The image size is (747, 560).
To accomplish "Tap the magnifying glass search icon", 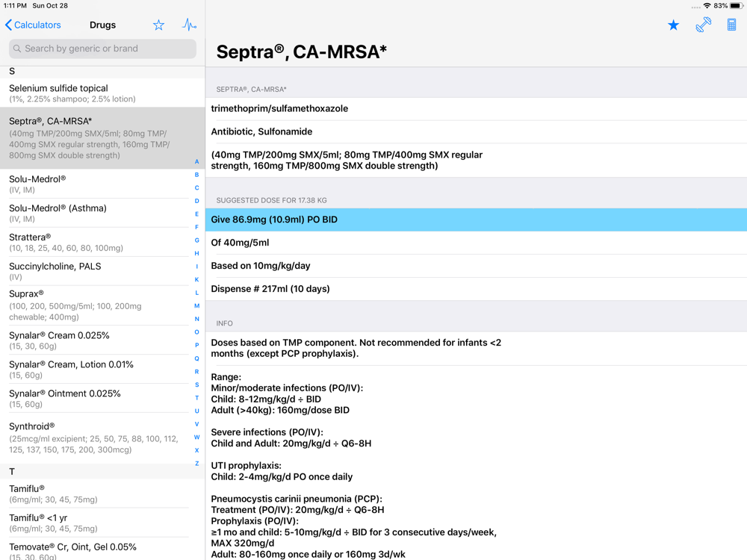I will (x=17, y=49).
